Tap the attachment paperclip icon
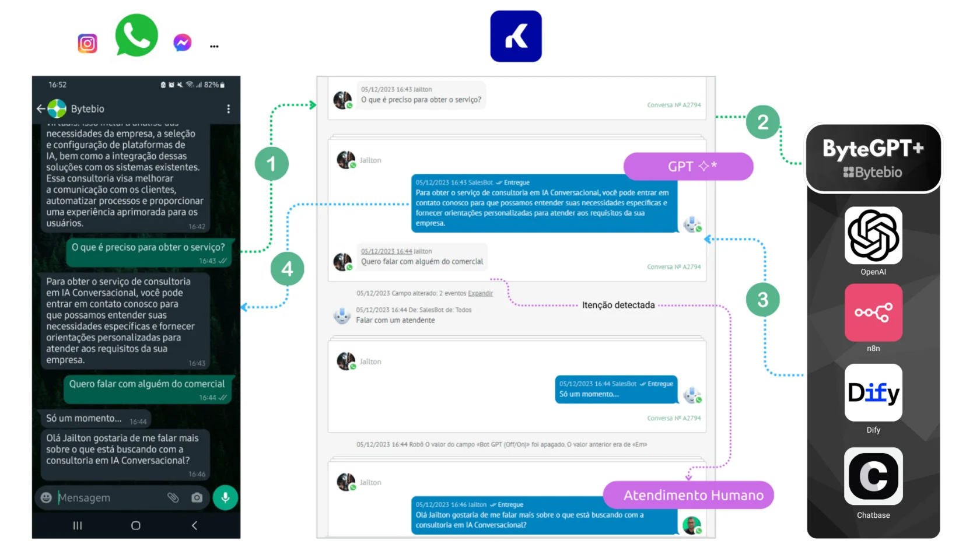980x551 pixels. point(173,497)
